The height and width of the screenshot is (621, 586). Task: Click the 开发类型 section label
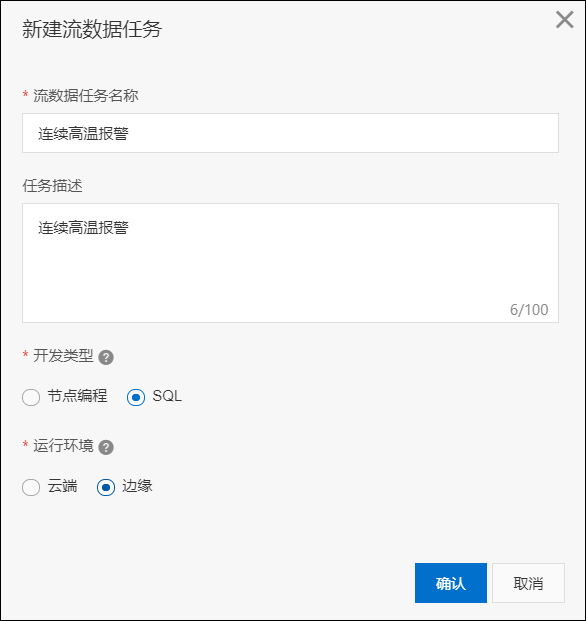(63, 356)
